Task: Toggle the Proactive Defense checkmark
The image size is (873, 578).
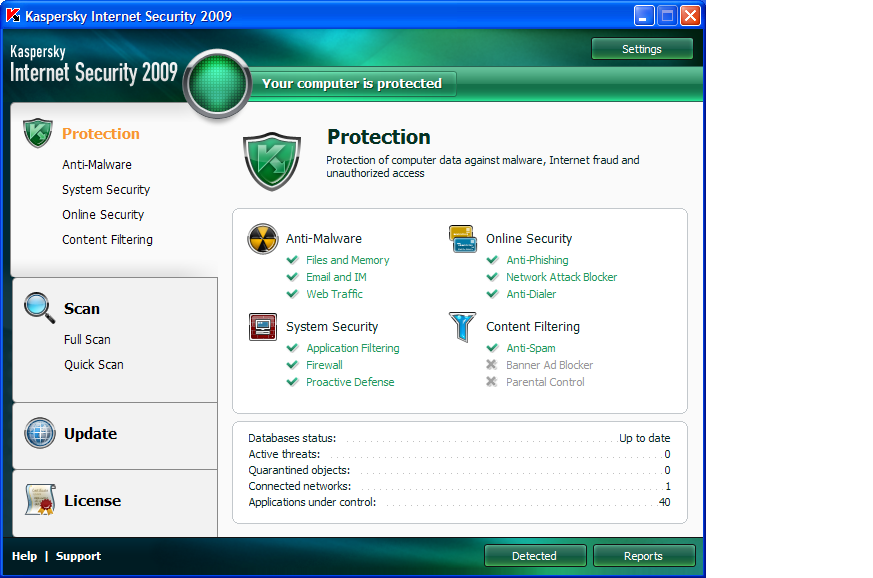Action: click(292, 382)
